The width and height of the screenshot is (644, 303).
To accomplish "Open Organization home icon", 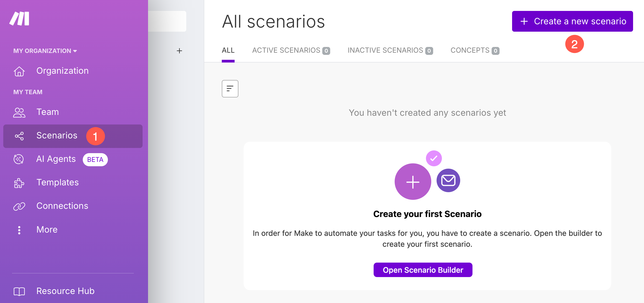I will pos(19,71).
